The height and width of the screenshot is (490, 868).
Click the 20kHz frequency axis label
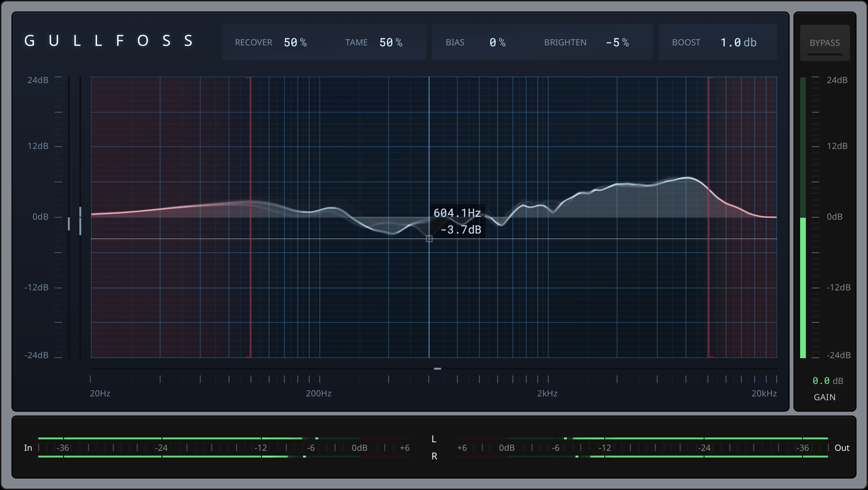(x=764, y=394)
